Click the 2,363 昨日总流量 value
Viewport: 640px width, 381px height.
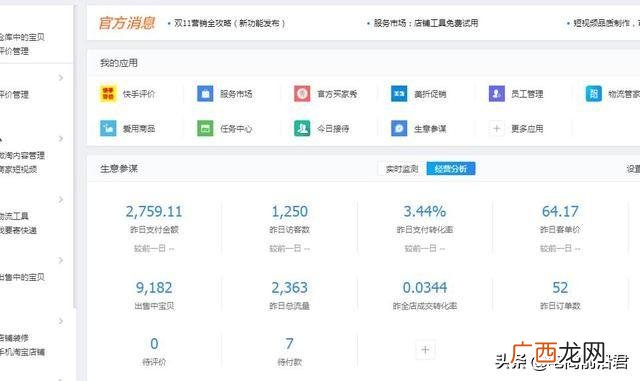[289, 288]
